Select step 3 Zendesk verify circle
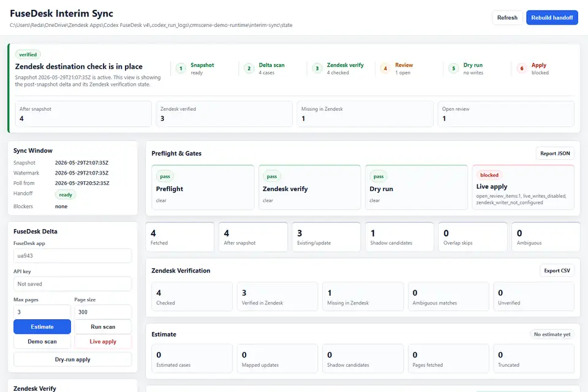588x392 pixels. [x=317, y=68]
